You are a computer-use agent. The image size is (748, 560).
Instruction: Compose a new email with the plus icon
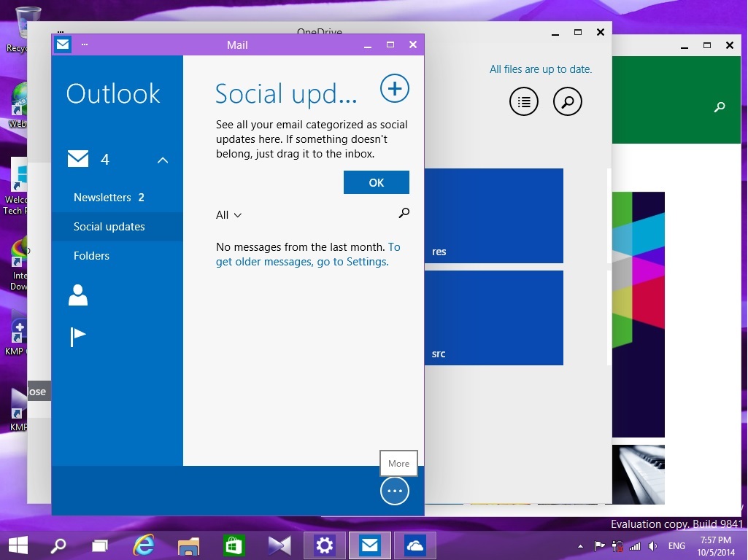[x=395, y=89]
